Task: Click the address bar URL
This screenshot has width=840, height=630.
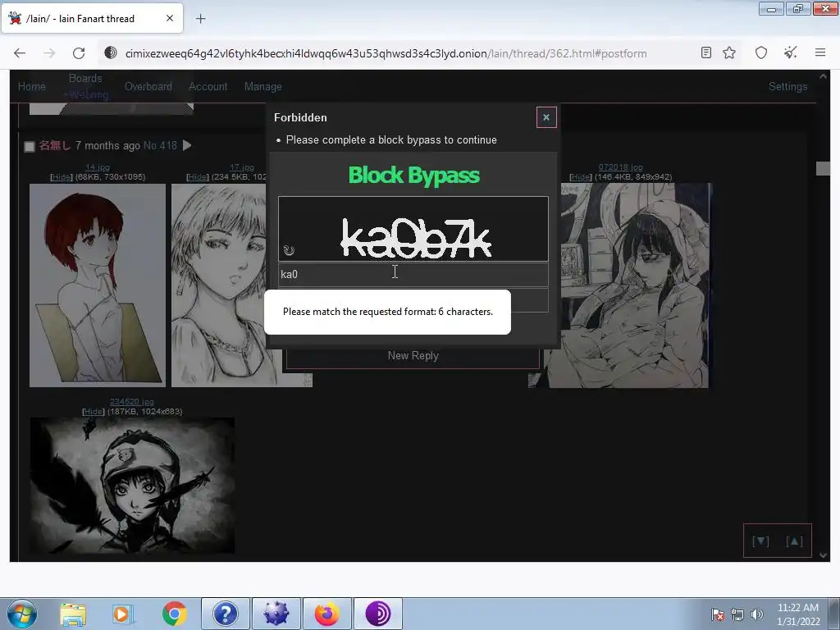Action: (386, 53)
